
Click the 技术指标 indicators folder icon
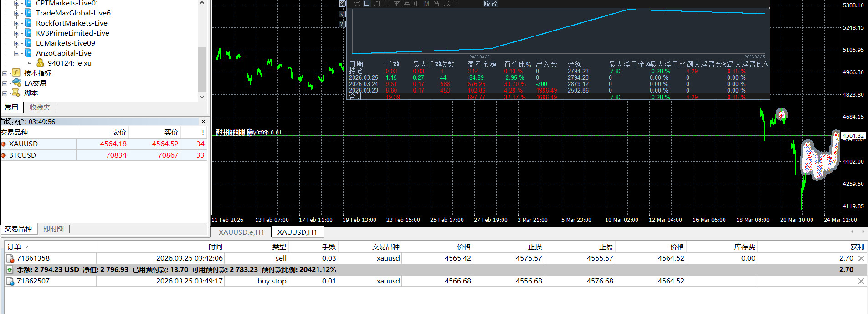pyautogui.click(x=16, y=73)
